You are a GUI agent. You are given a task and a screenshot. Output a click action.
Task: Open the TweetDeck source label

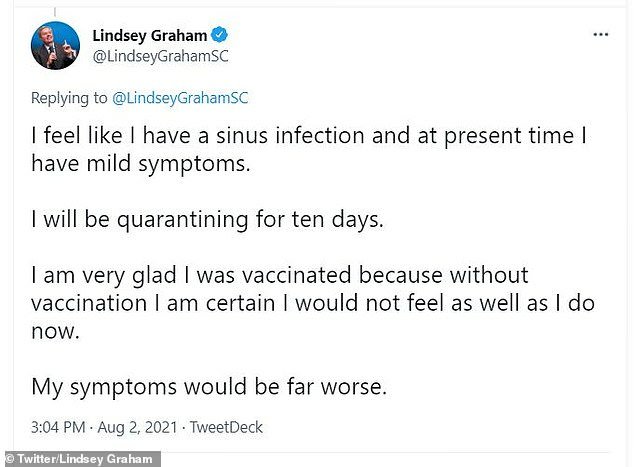[225, 428]
